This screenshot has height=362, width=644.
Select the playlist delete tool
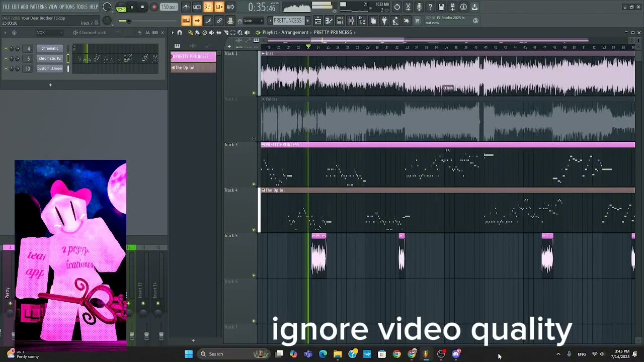click(x=204, y=33)
